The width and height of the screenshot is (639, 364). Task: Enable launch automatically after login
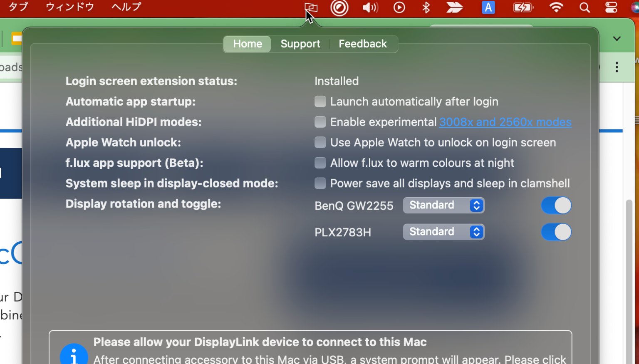(320, 101)
